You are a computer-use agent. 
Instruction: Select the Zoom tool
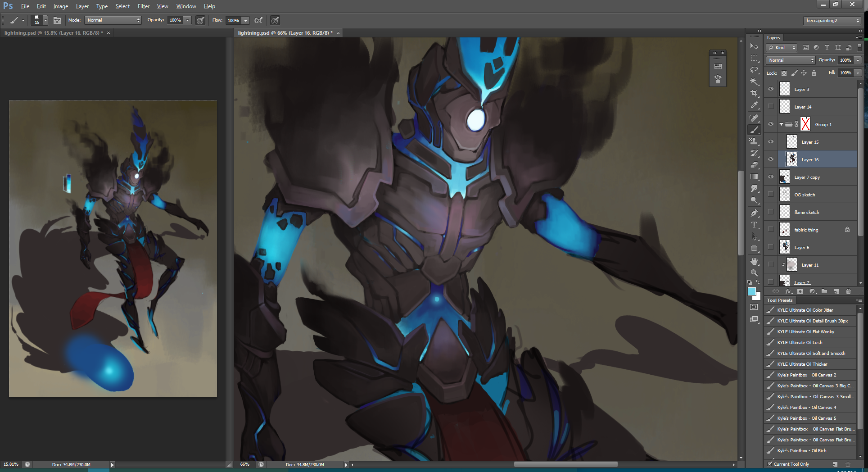click(754, 272)
